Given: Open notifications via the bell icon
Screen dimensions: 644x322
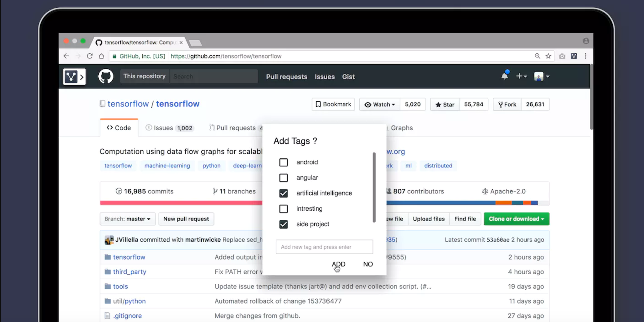Looking at the screenshot, I should (x=505, y=76).
